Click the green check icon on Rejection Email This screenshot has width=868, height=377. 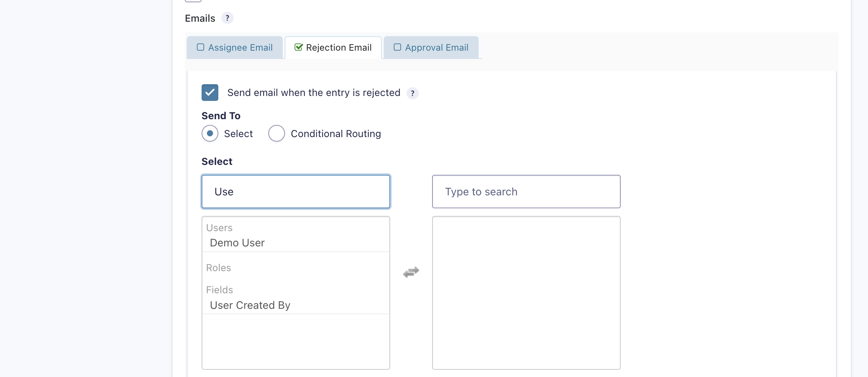tap(299, 47)
